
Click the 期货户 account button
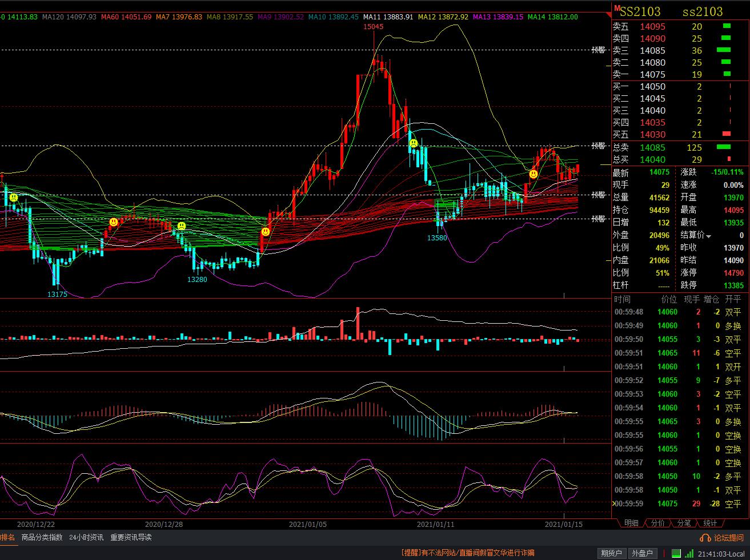point(611,553)
